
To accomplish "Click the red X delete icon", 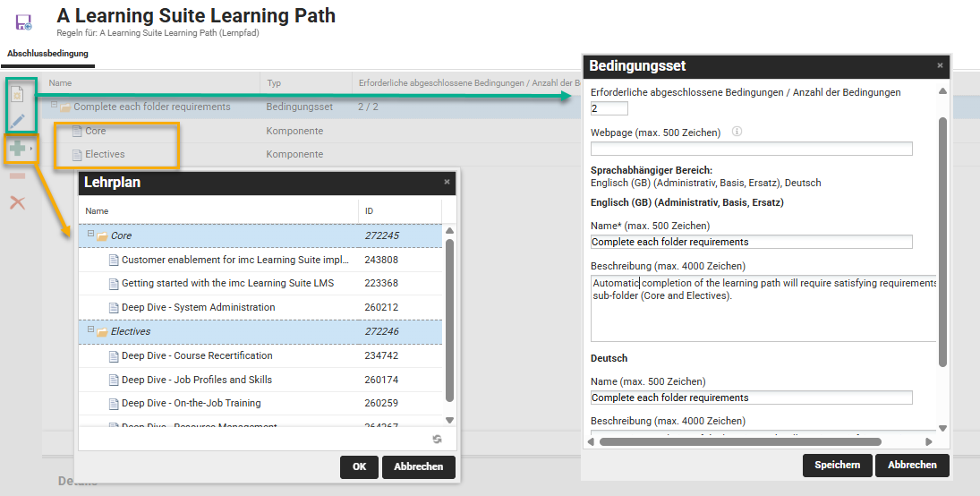I will coord(17,202).
